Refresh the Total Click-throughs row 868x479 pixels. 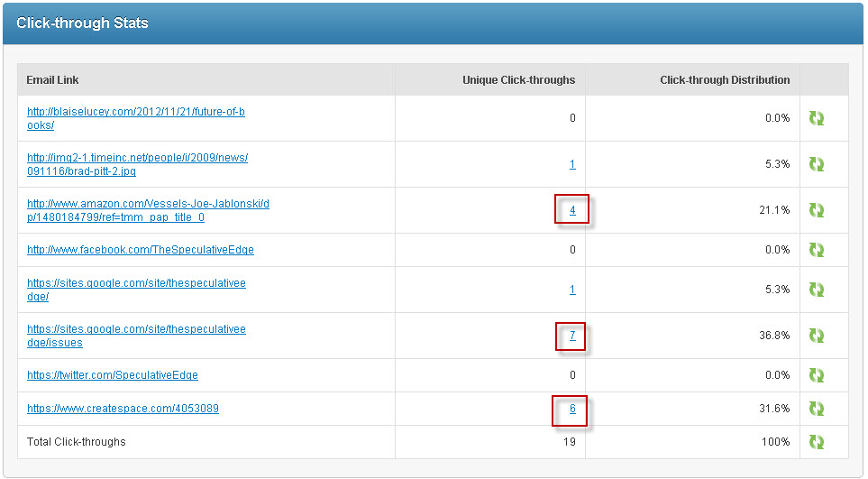tap(817, 442)
